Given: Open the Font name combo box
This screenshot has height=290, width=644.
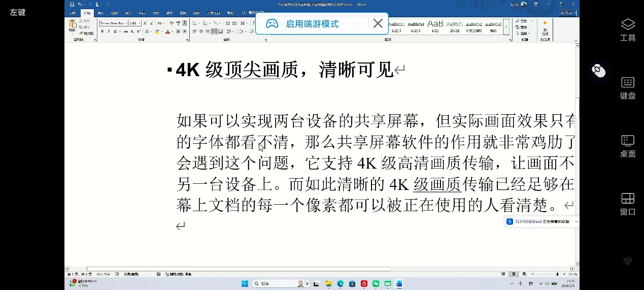Looking at the screenshot, I should 114,23.
